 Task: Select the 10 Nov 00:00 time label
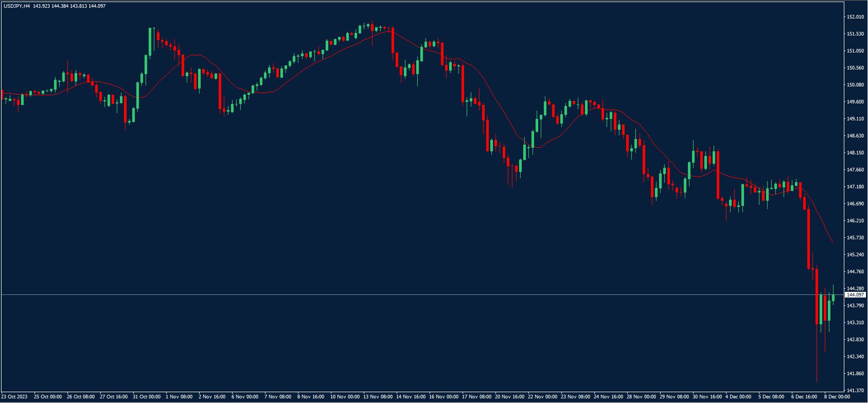344,397
